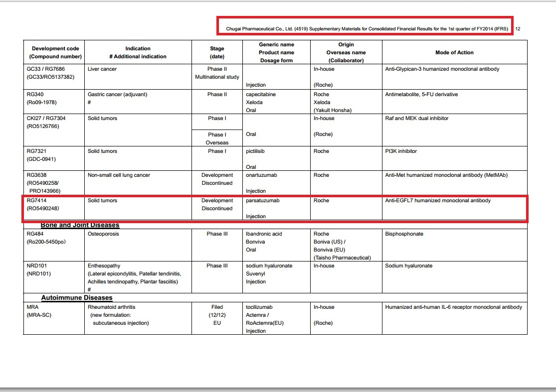Select the 'Bone and Joint Diseases' heading
This screenshot has width=556, height=392.
(x=80, y=225)
